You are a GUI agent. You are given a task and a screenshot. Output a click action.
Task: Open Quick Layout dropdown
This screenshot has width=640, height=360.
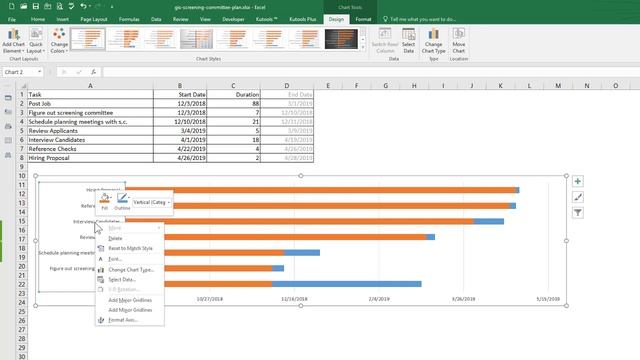tap(36, 41)
